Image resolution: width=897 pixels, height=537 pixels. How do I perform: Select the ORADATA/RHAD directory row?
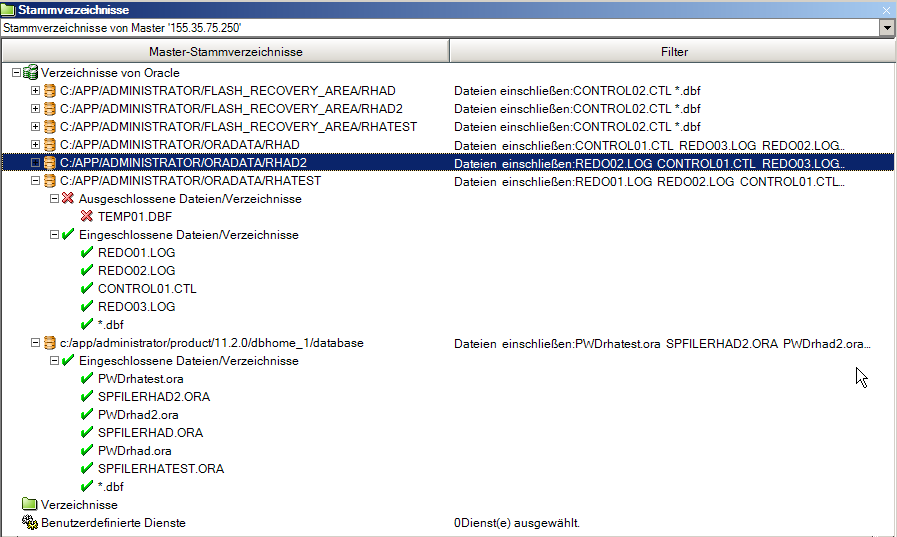[x=179, y=145]
